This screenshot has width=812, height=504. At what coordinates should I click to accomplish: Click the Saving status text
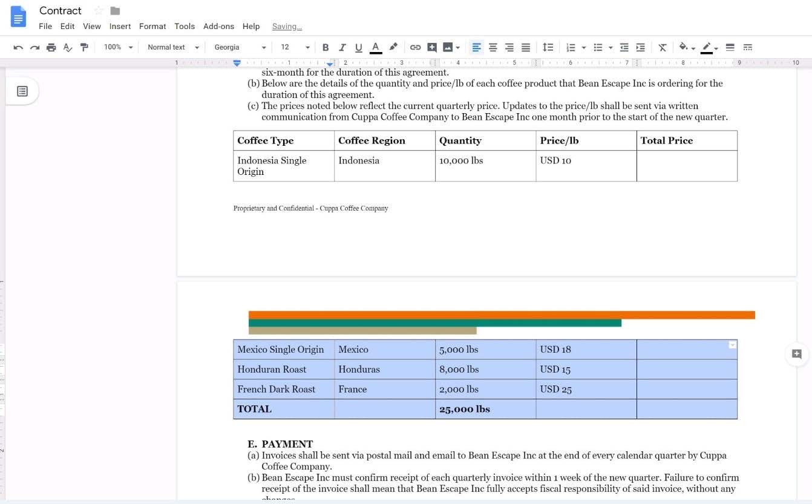287,26
